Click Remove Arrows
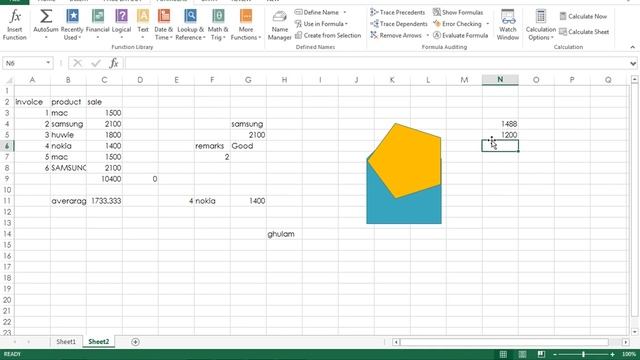 coord(396,36)
